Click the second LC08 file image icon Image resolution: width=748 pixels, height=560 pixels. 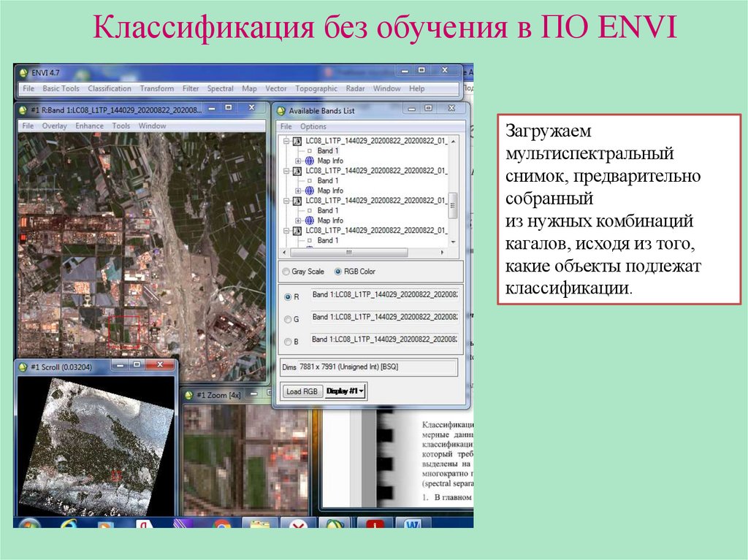(297, 171)
